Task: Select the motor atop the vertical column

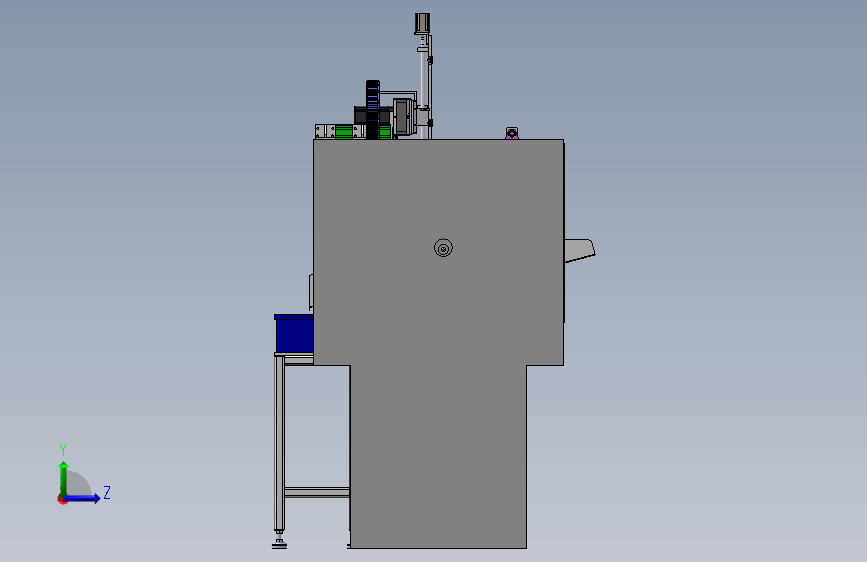Action: (422, 24)
